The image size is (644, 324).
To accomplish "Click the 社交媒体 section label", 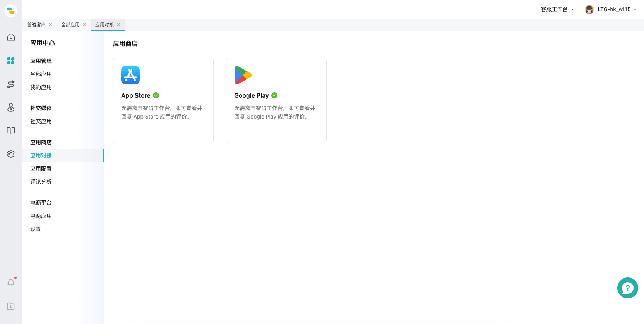I will pos(41,108).
